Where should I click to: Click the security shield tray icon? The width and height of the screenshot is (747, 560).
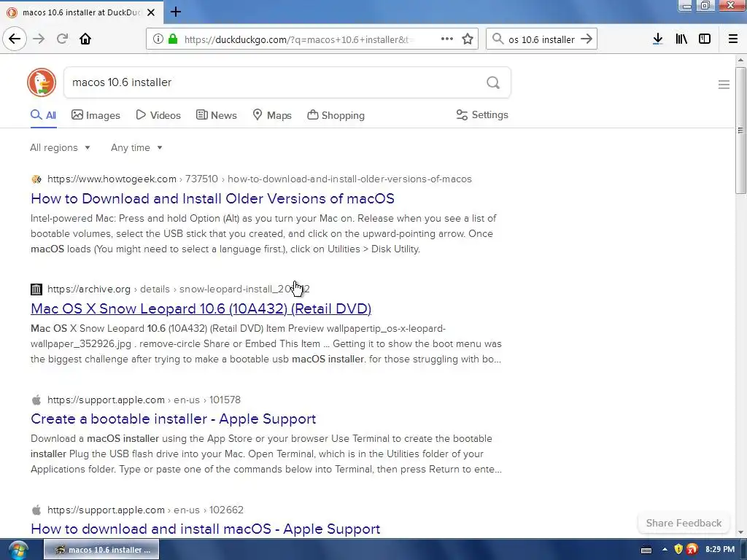click(x=678, y=550)
